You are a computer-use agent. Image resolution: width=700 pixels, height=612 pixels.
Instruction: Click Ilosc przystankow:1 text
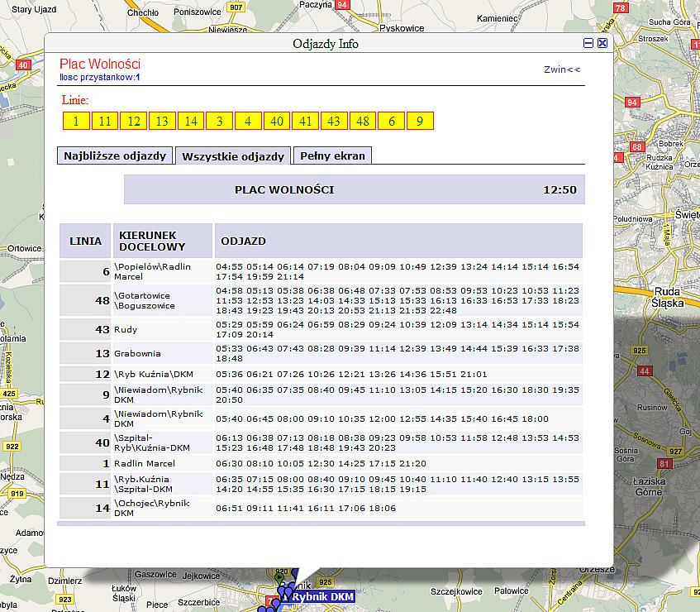pos(99,77)
